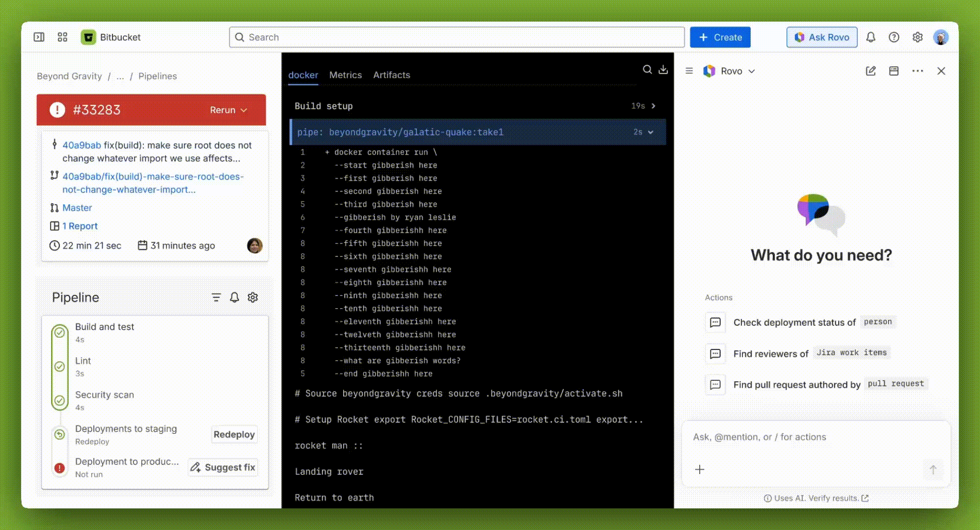The height and width of the screenshot is (530, 980).
Task: Open pipeline settings gear icon
Action: (253, 297)
